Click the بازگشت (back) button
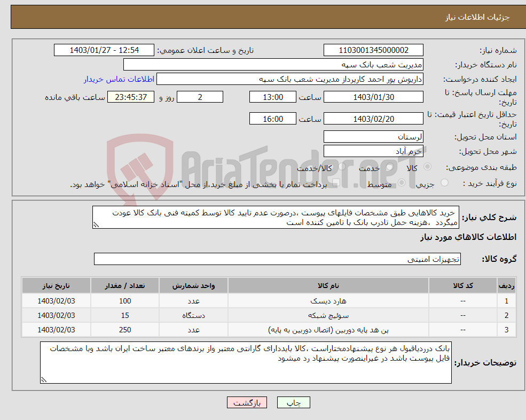 coord(247,402)
